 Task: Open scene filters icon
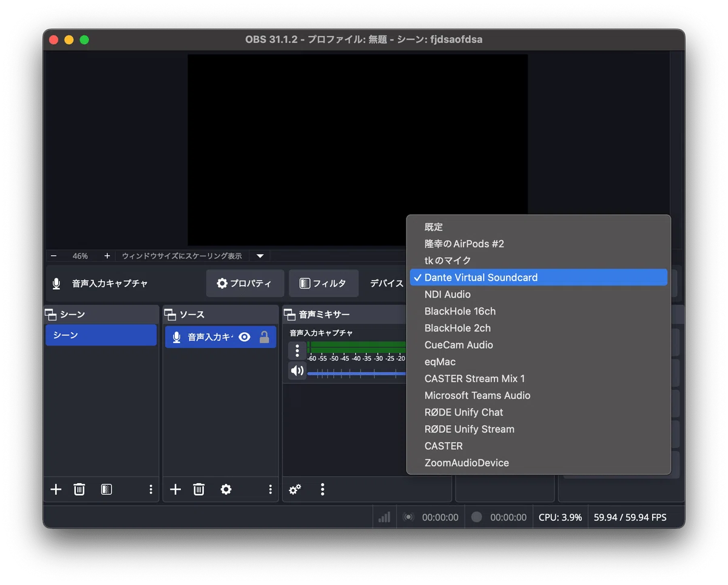pyautogui.click(x=106, y=489)
